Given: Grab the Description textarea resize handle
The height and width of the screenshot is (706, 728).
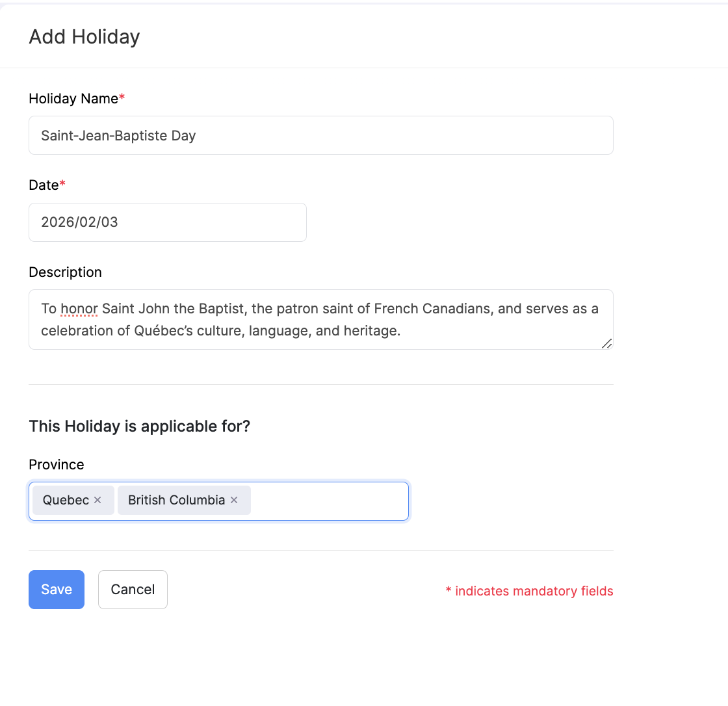Looking at the screenshot, I should (x=606, y=343).
